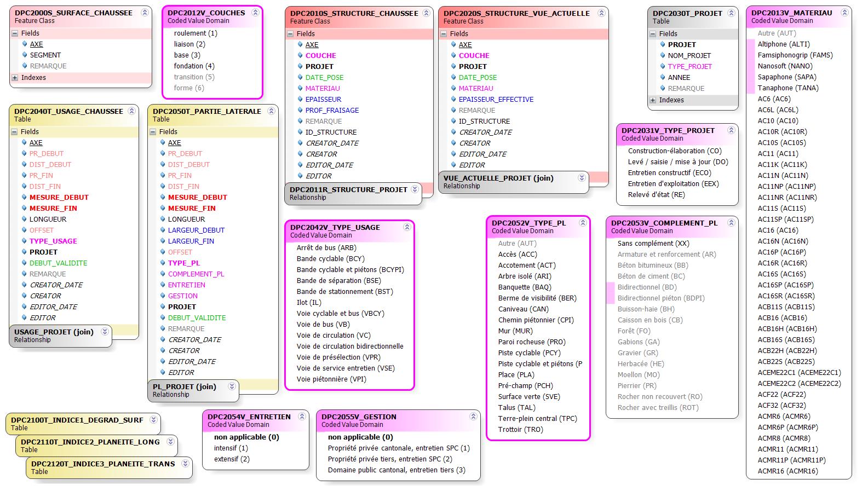This screenshot has width=868, height=497.
Task: Select 'Voie de bus (VB)' in DPC2042V_TYPE_USAGE
Action: [x=323, y=324]
